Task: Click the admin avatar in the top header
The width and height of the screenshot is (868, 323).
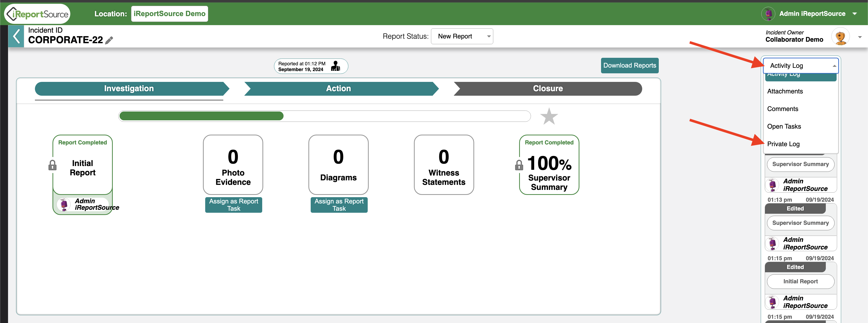Action: [x=768, y=14]
